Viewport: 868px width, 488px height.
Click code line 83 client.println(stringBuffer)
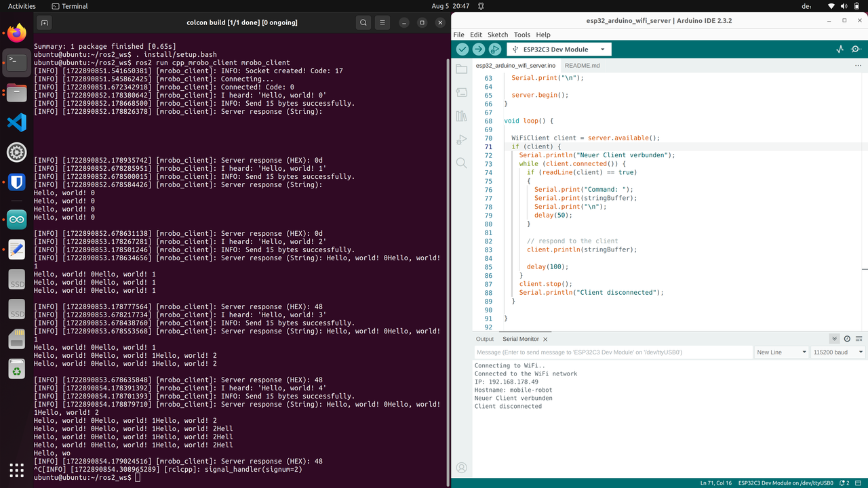point(582,249)
